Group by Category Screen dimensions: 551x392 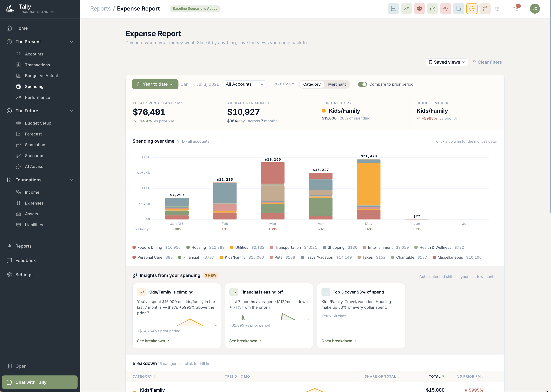pyautogui.click(x=312, y=84)
